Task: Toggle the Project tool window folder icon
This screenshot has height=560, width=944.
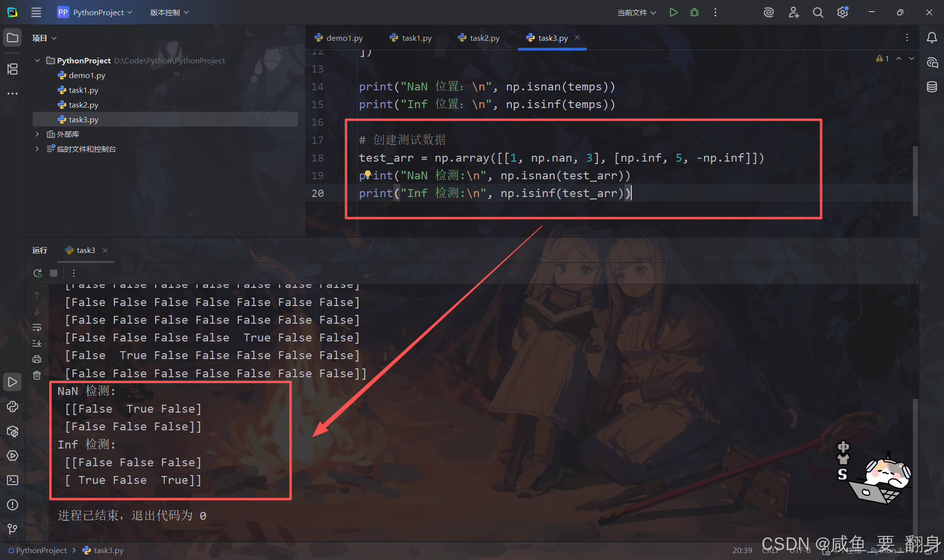Action: [12, 38]
